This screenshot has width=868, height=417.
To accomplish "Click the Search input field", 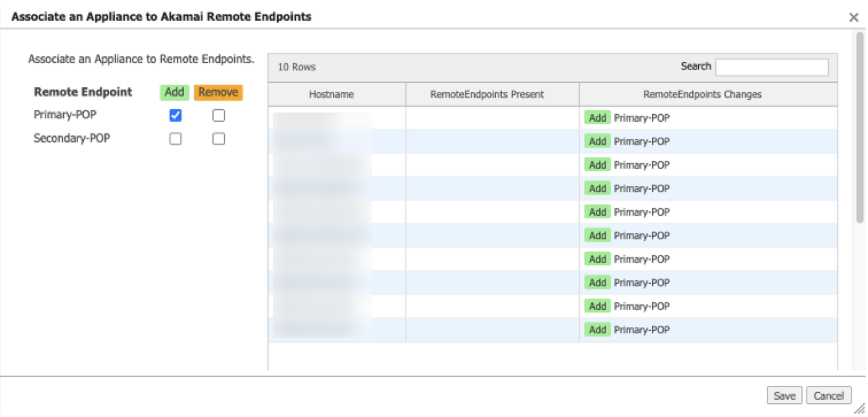I will coord(772,67).
